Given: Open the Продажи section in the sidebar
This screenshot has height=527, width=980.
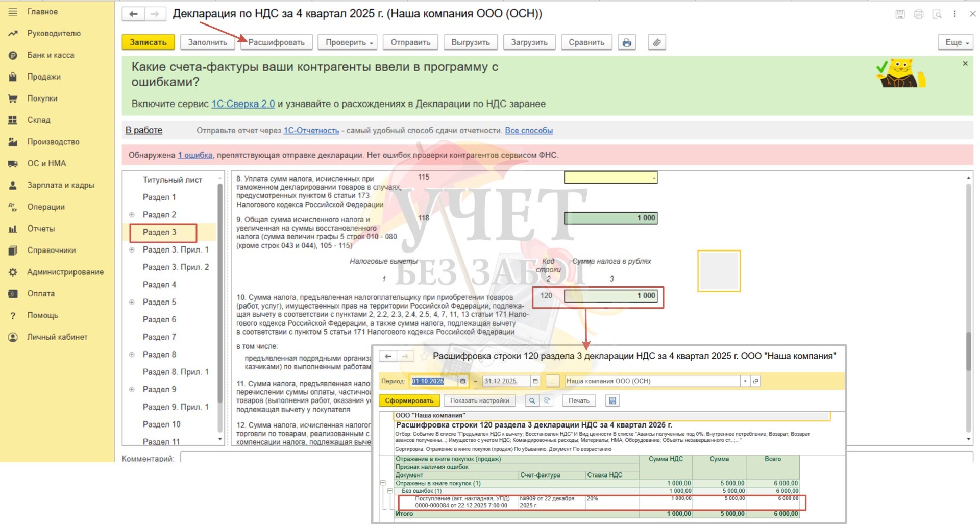Looking at the screenshot, I should tap(44, 77).
